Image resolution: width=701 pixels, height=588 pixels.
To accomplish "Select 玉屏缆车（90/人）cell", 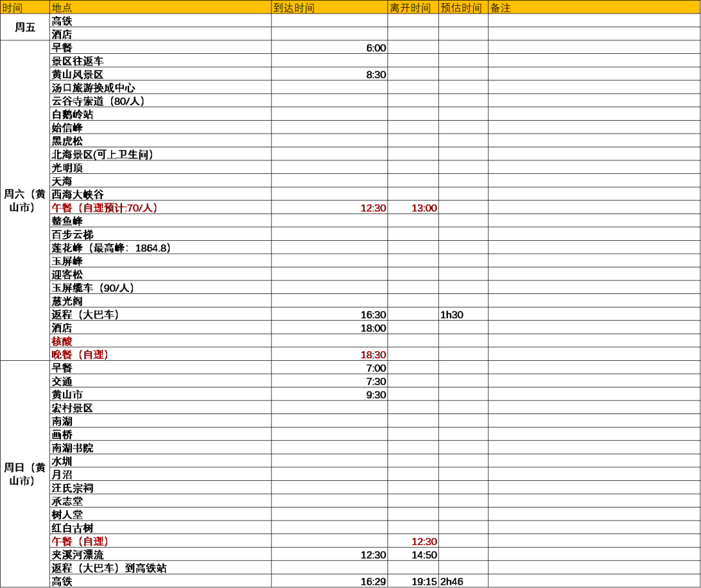I will (160, 288).
